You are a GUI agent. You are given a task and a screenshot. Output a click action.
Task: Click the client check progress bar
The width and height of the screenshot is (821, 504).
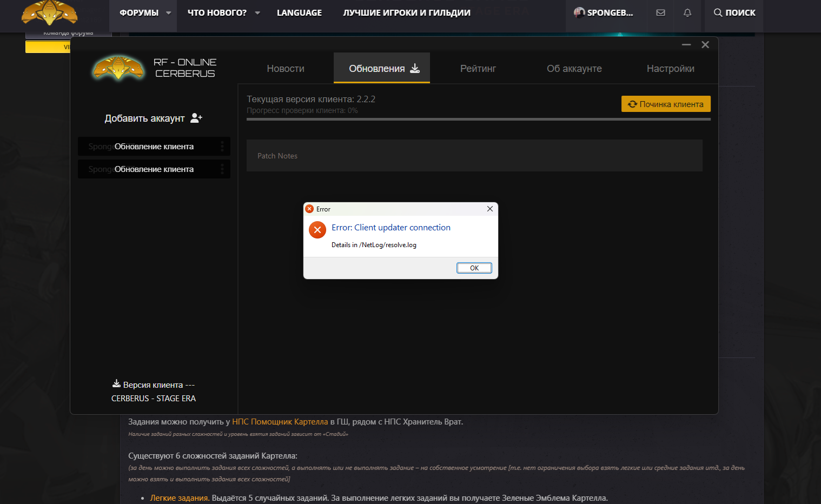(478, 119)
